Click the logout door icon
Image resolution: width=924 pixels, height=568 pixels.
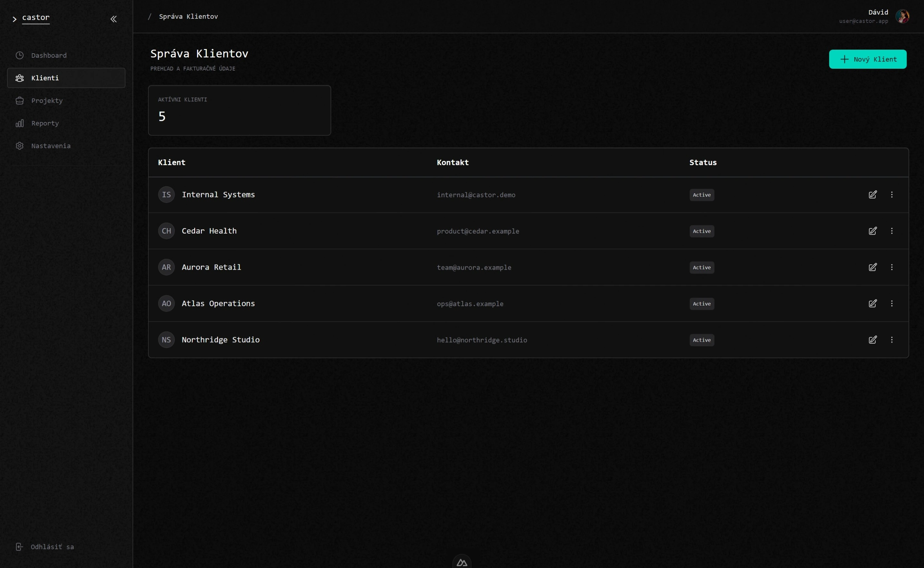tap(20, 547)
